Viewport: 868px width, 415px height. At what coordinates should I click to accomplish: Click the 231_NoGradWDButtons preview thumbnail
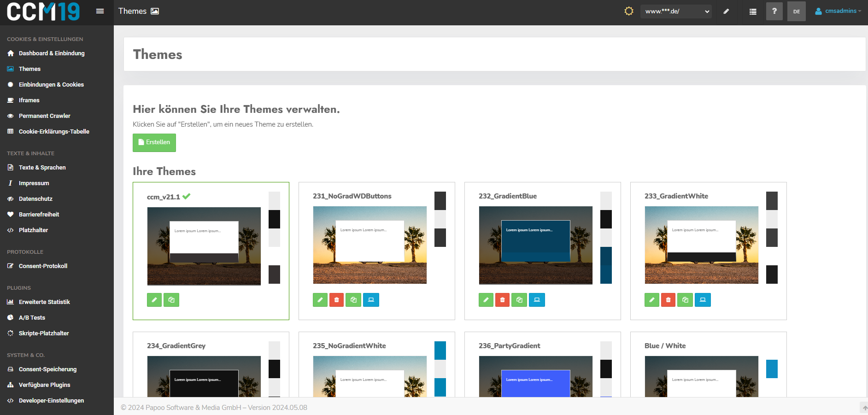click(x=370, y=245)
